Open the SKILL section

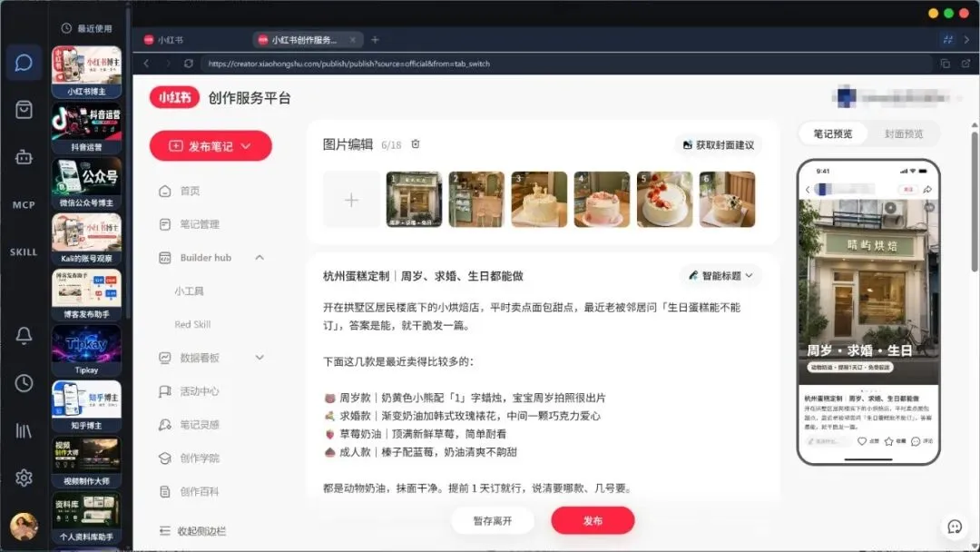click(24, 251)
